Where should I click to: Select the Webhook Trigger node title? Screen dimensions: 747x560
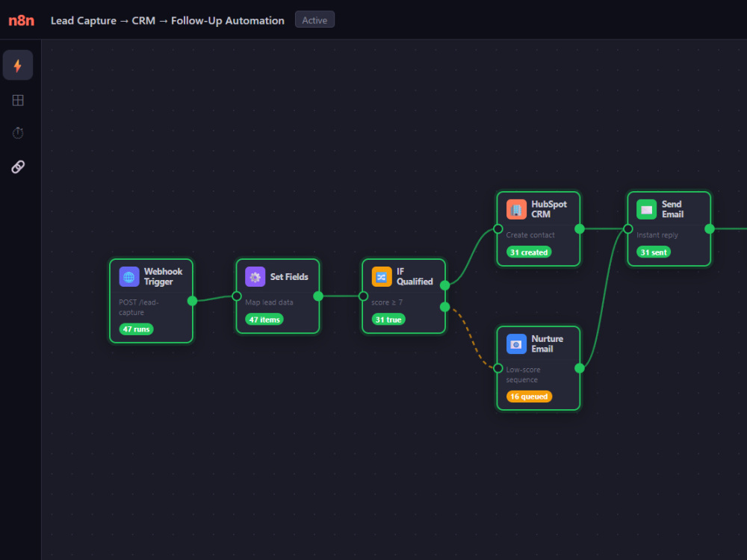(163, 277)
